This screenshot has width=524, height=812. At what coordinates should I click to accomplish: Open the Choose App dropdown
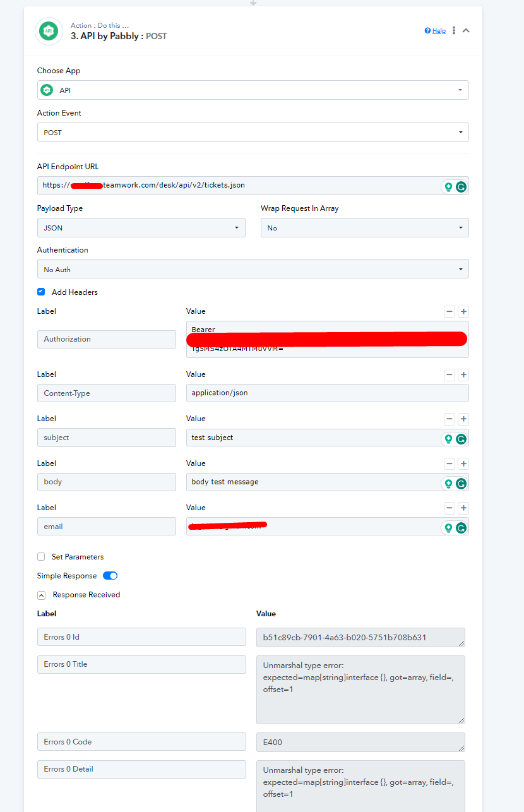[x=253, y=90]
